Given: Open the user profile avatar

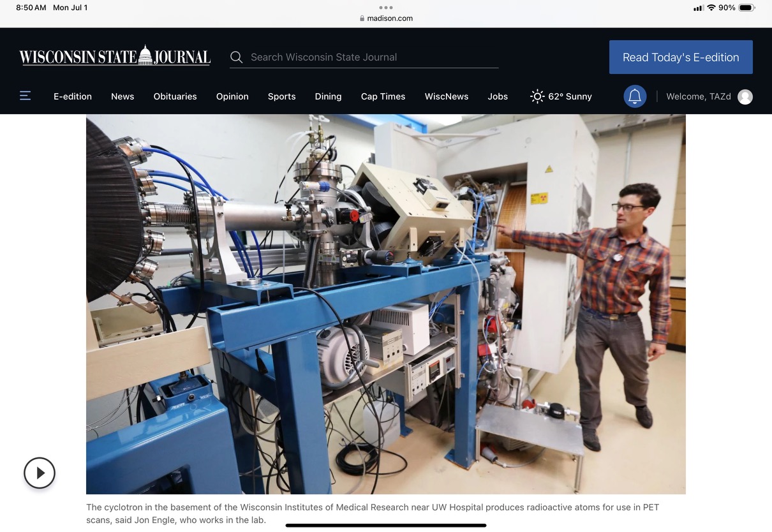Looking at the screenshot, I should tap(745, 97).
